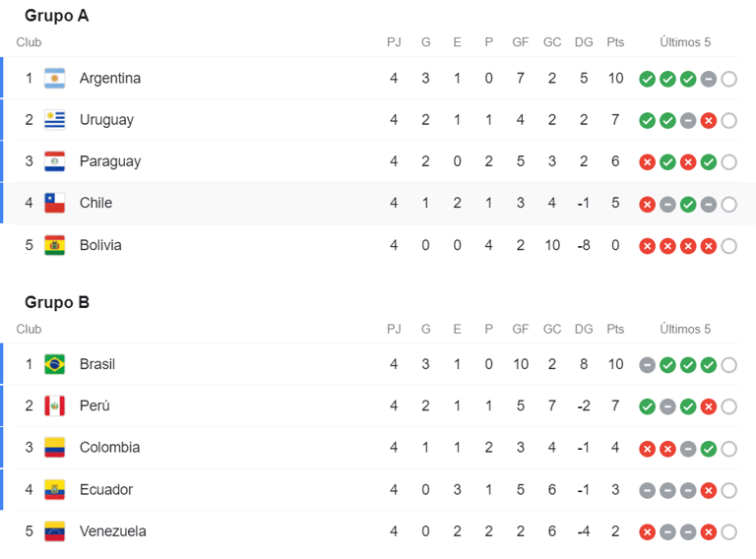756x559 pixels.
Task: Click Bolivia's empty upcoming match circle
Action: (729, 246)
